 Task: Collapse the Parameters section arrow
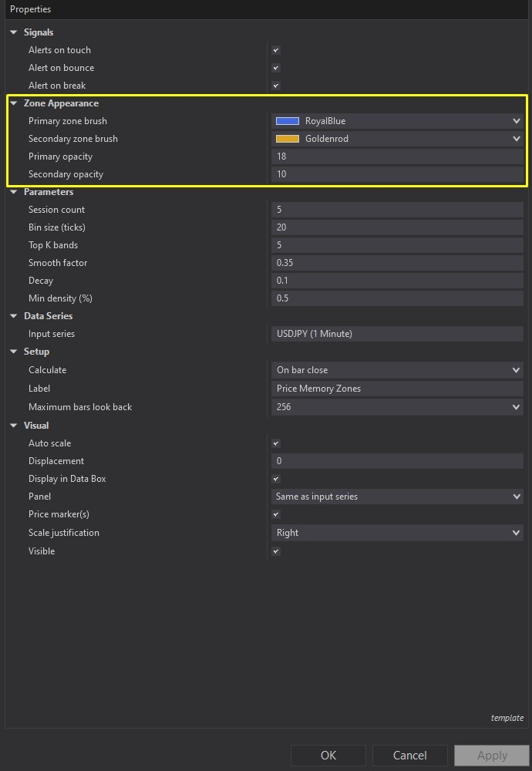click(x=14, y=192)
